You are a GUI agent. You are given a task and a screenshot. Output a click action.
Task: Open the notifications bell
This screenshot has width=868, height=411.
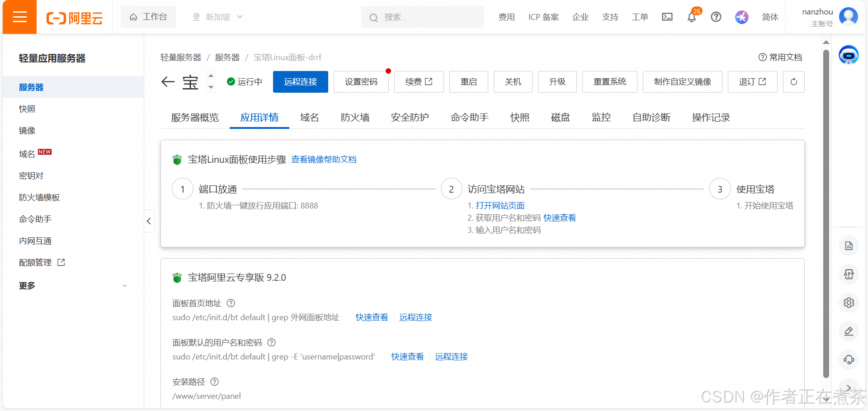coord(692,17)
